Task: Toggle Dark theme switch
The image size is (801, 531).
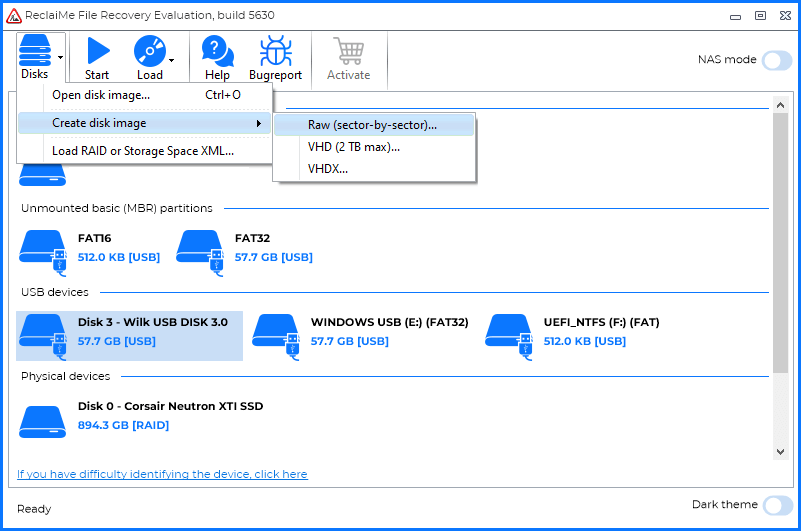Action: pyautogui.click(x=778, y=505)
